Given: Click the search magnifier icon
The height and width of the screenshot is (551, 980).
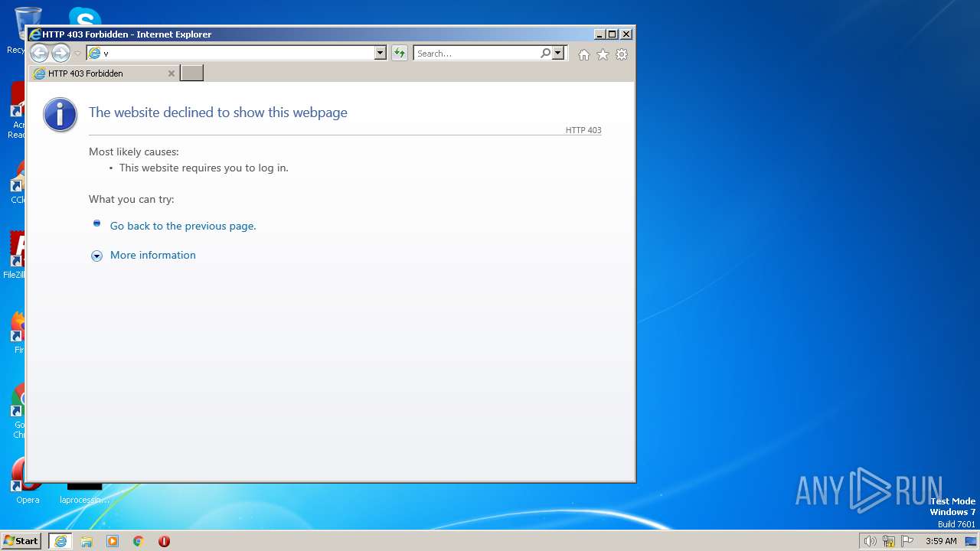Looking at the screenshot, I should point(545,53).
